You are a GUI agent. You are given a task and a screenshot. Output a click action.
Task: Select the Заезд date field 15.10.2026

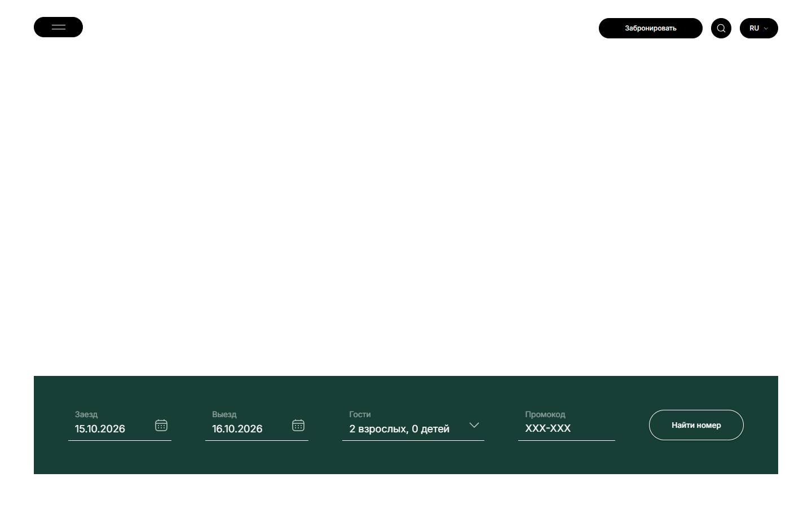point(120,425)
